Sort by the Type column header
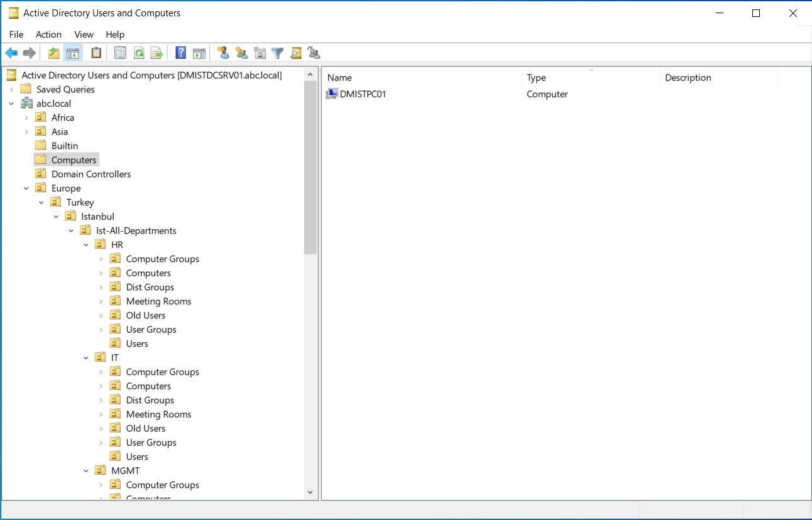 pos(591,78)
